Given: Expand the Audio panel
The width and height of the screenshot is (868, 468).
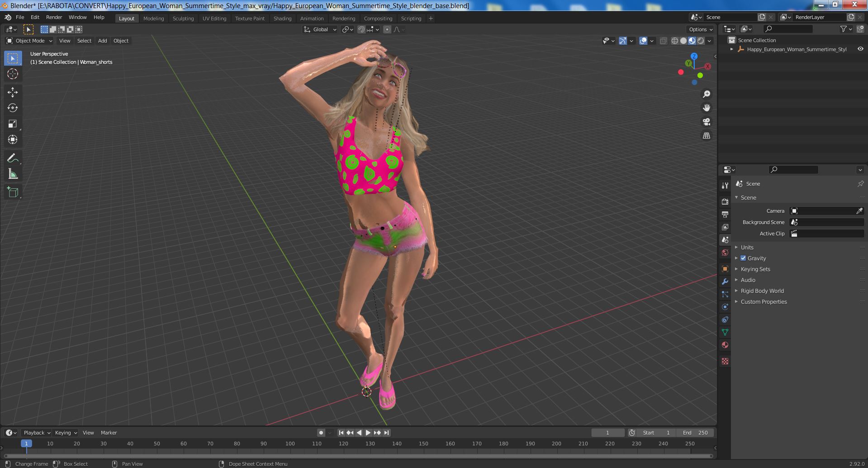Looking at the screenshot, I should (748, 280).
